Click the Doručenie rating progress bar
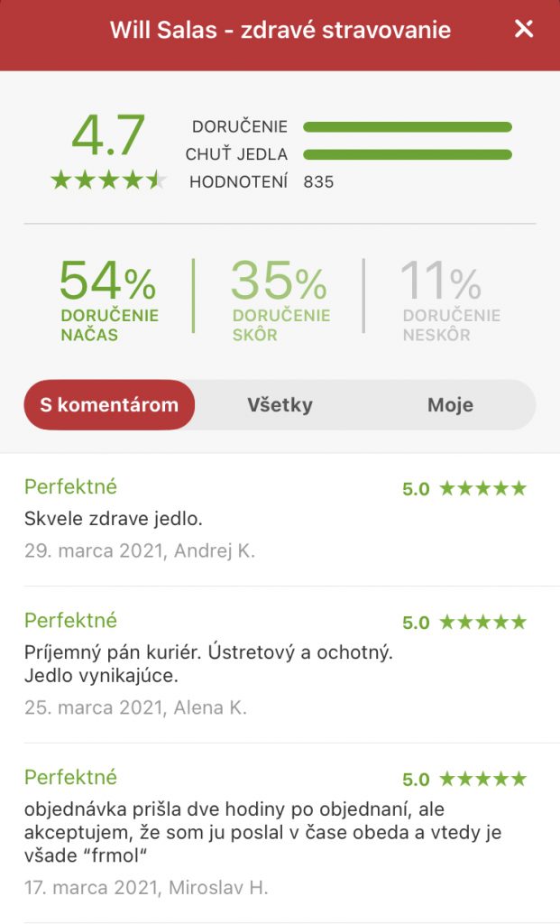The height and width of the screenshot is (924, 560). pyautogui.click(x=408, y=127)
